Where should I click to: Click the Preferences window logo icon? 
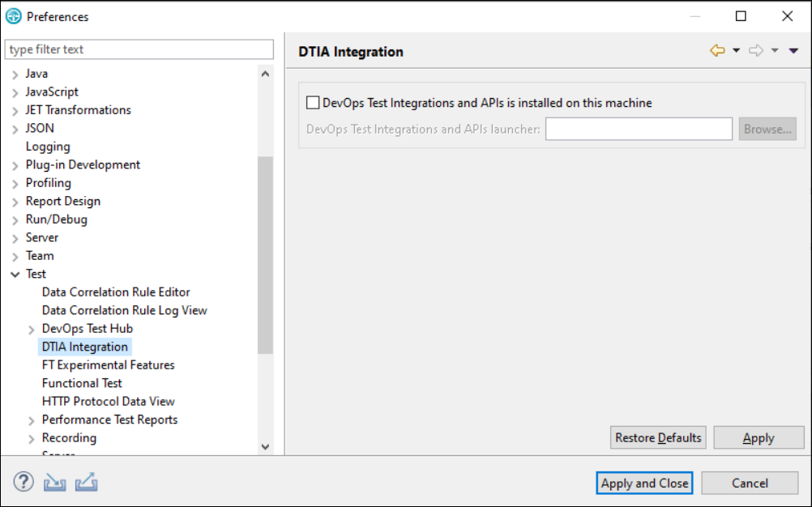[x=13, y=15]
